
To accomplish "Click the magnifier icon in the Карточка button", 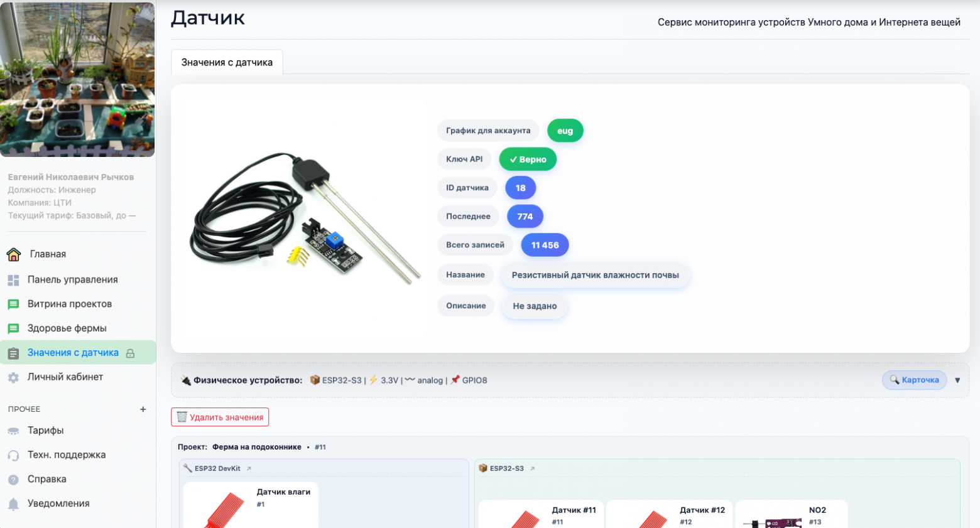I will pyautogui.click(x=895, y=380).
